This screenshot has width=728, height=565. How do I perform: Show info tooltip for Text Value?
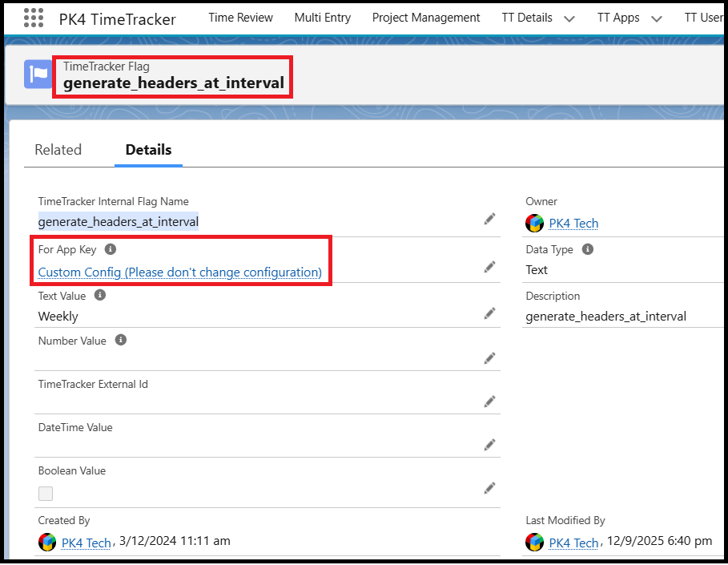point(100,295)
